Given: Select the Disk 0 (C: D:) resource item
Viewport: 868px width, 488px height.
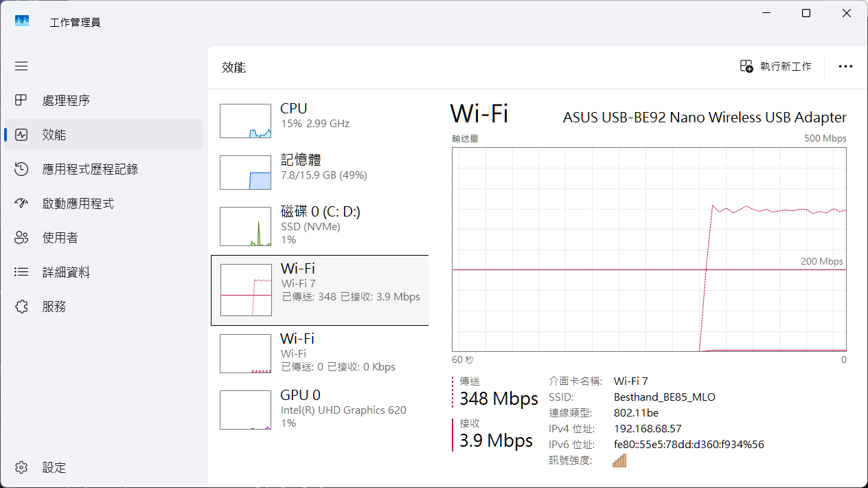Looking at the screenshot, I should (319, 225).
